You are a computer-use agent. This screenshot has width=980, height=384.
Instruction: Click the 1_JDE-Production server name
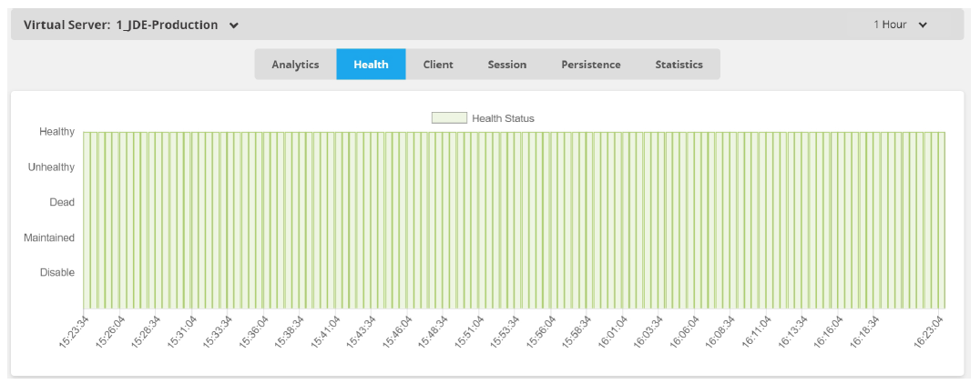pos(167,25)
